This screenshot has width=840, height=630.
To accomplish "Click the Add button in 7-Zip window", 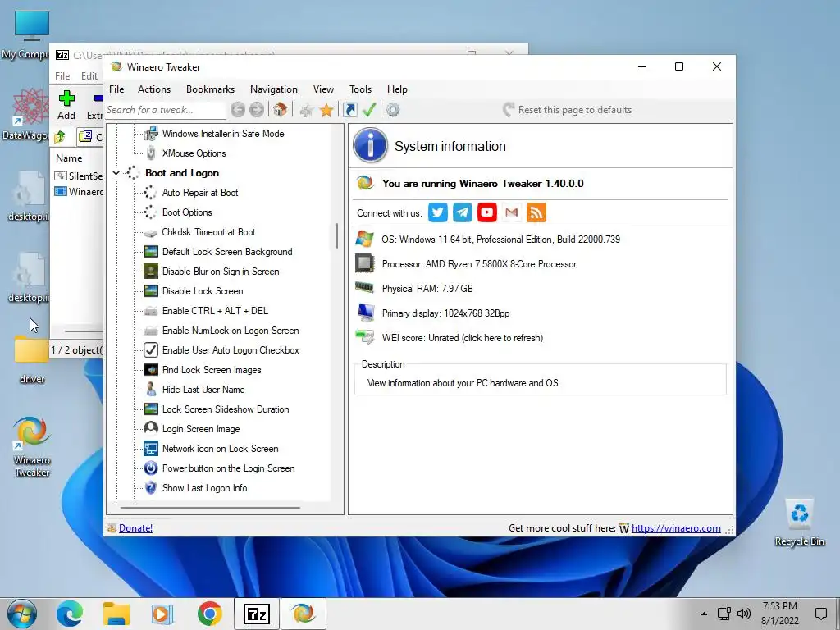I will point(66,105).
